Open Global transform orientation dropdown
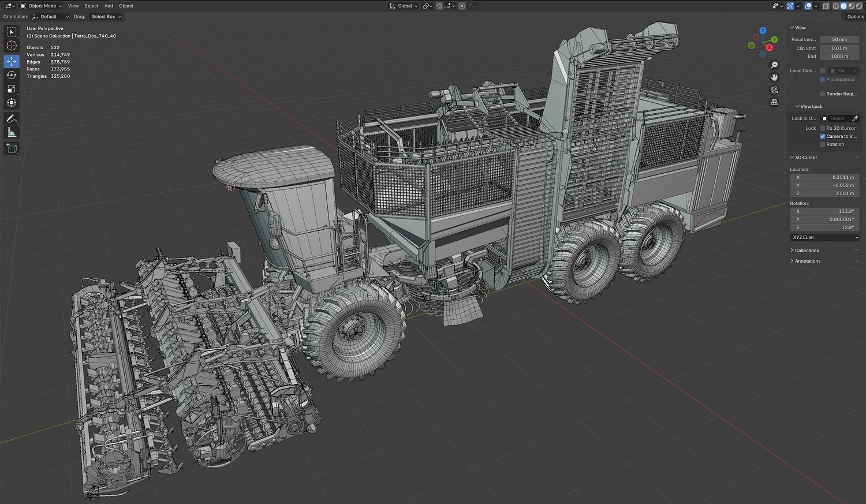This screenshot has width=866, height=504. [404, 6]
